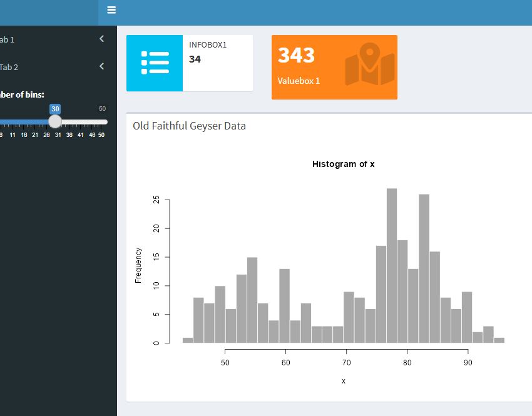Click the 343 value in the orange box
This screenshot has width=532, height=416.
point(296,56)
